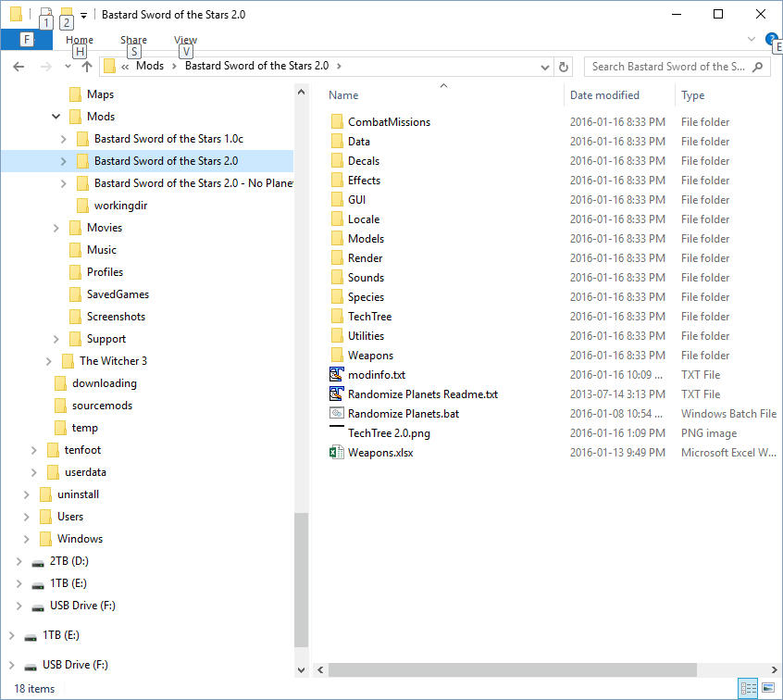The image size is (783, 700).
Task: Select the downloading folder in tree
Action: coord(104,383)
